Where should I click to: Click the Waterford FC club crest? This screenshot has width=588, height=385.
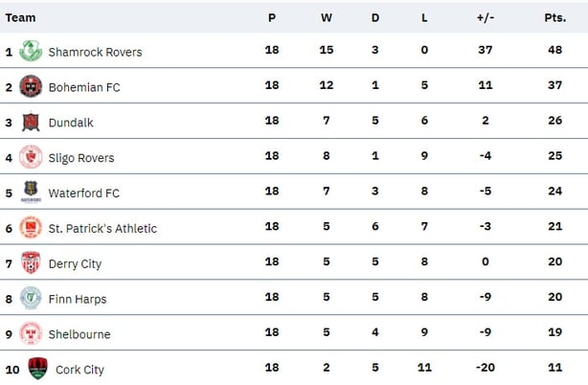(31, 192)
